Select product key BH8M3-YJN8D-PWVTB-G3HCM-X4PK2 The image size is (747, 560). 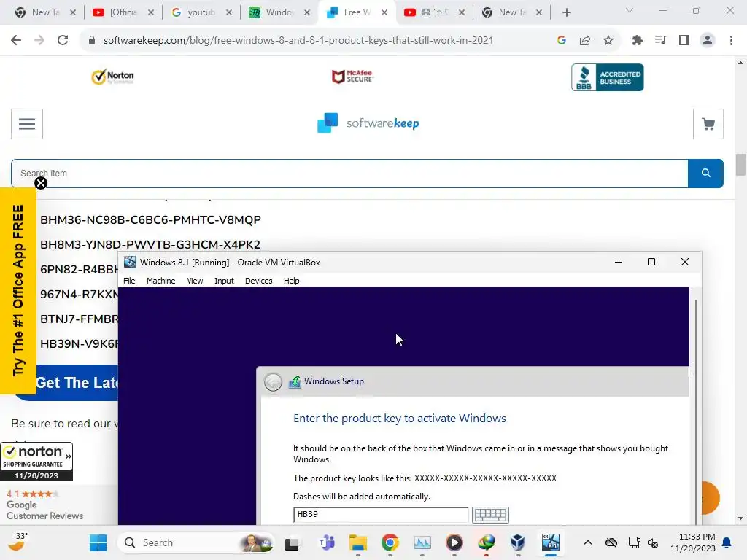[x=150, y=245]
